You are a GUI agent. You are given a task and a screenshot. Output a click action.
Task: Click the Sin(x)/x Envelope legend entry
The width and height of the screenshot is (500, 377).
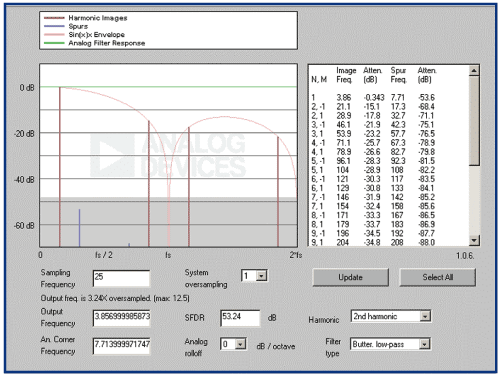[84, 35]
